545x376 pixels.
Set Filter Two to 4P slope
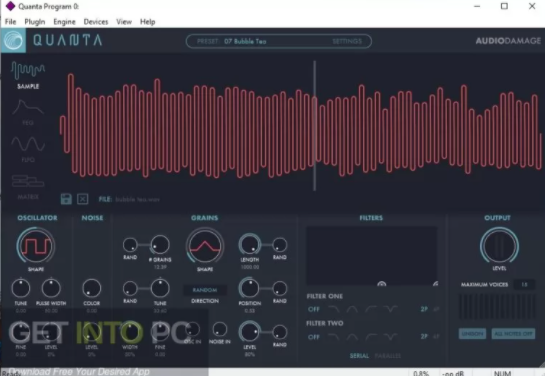[x=436, y=336]
